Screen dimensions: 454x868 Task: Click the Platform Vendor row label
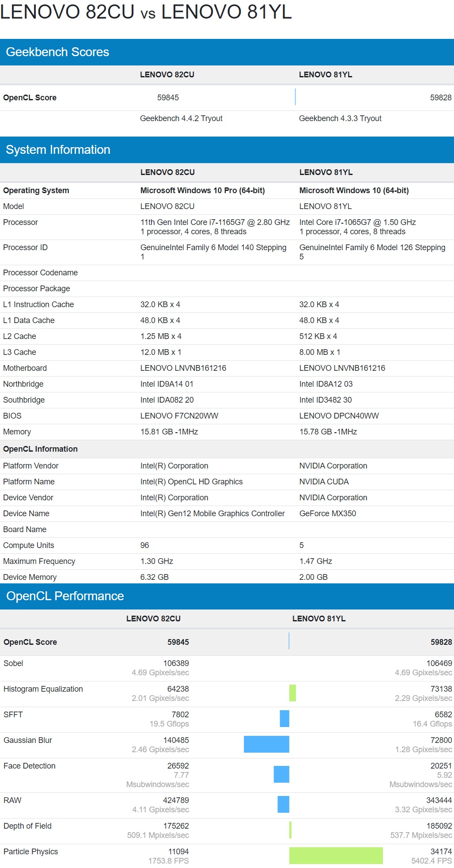(30, 466)
